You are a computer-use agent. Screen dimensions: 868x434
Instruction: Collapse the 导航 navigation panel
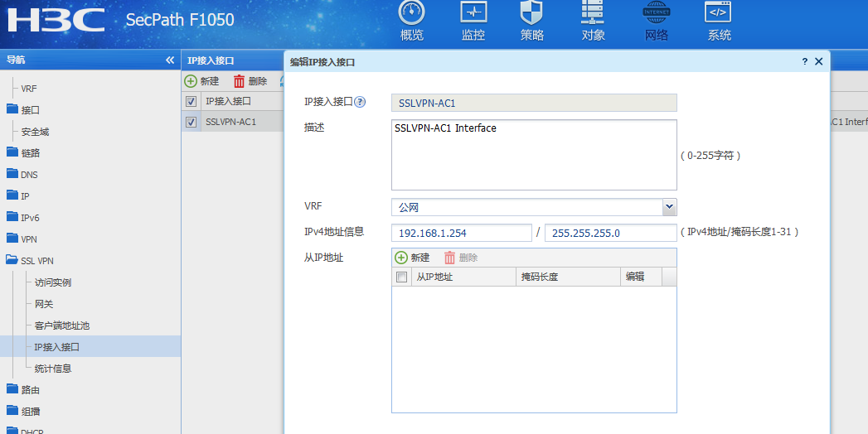(x=170, y=60)
